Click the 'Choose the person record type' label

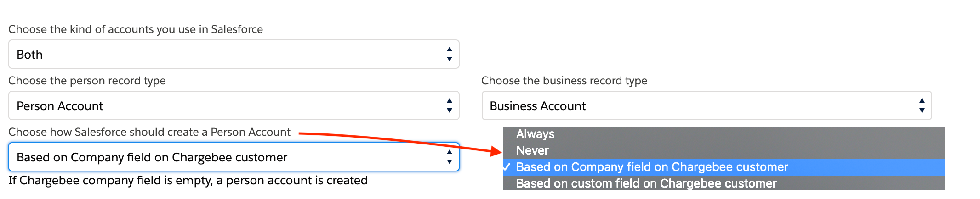(87, 81)
